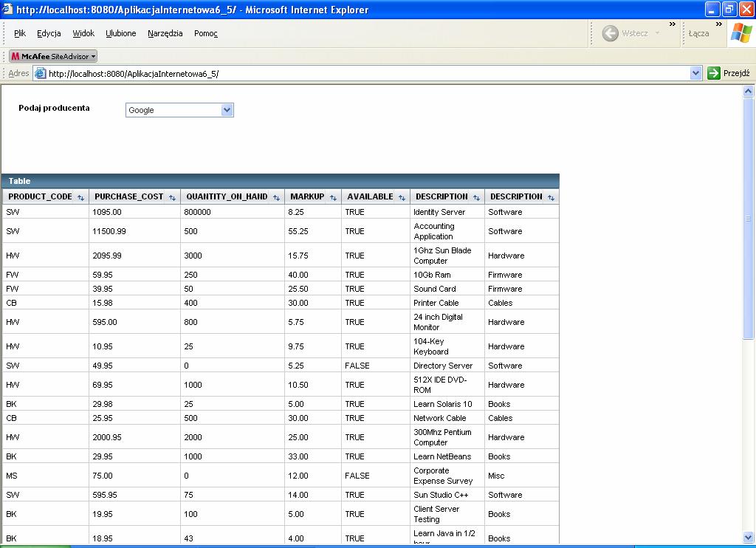The height and width of the screenshot is (548, 756).
Task: Open the Pomoc menu
Action: pos(206,33)
